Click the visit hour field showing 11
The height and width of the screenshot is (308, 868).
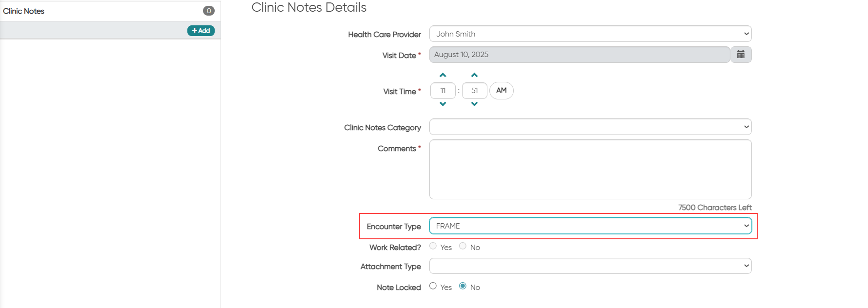[x=443, y=91]
